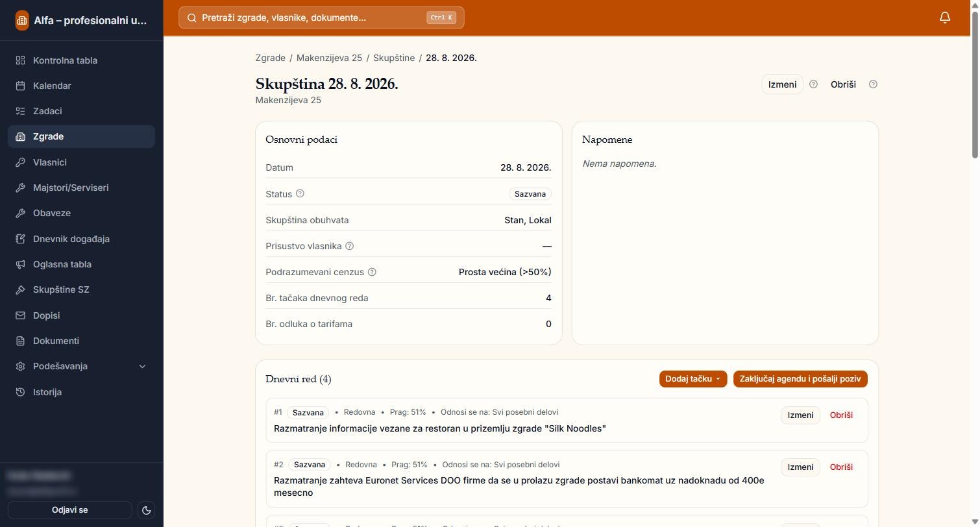980x527 pixels.
Task: Click Zaključaj agendu i pošalji poziv
Action: (800, 379)
